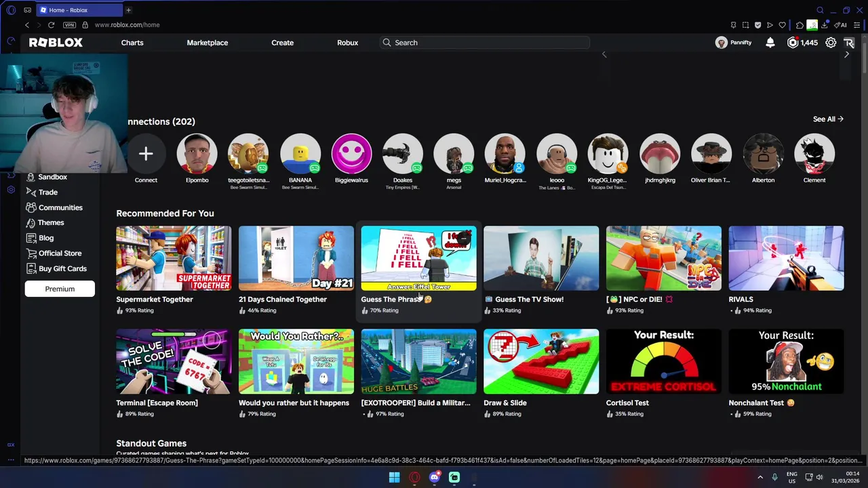Open Discord from the taskbar
The height and width of the screenshot is (488, 868).
pyautogui.click(x=435, y=477)
